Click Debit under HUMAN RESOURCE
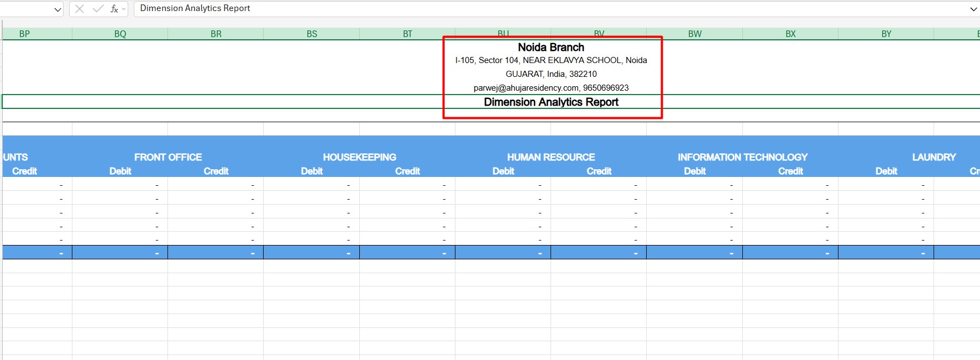This screenshot has width=980, height=360. pos(503,171)
